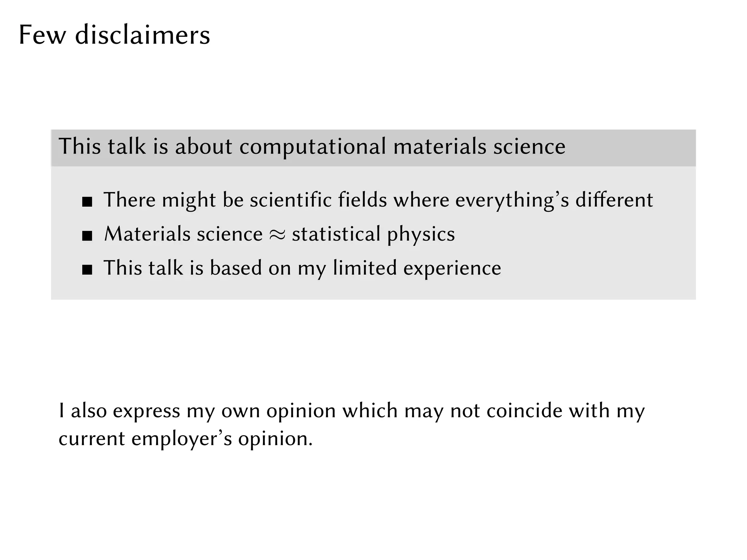Click "statistical physics" in the second bullet
The image size is (747, 560).
point(373,235)
